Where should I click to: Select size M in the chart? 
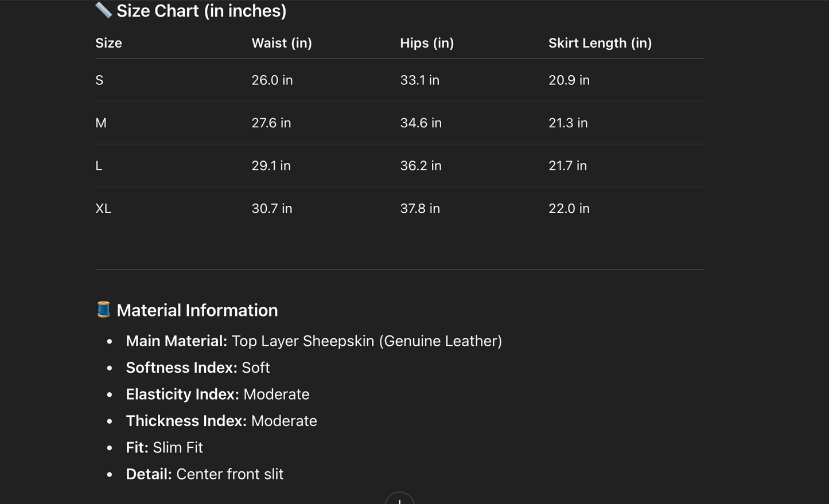(101, 123)
